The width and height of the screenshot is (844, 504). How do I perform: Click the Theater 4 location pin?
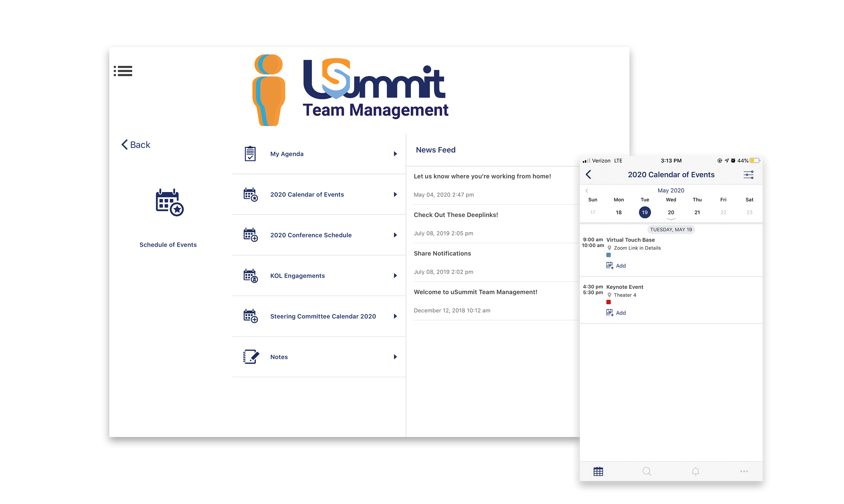click(x=609, y=295)
